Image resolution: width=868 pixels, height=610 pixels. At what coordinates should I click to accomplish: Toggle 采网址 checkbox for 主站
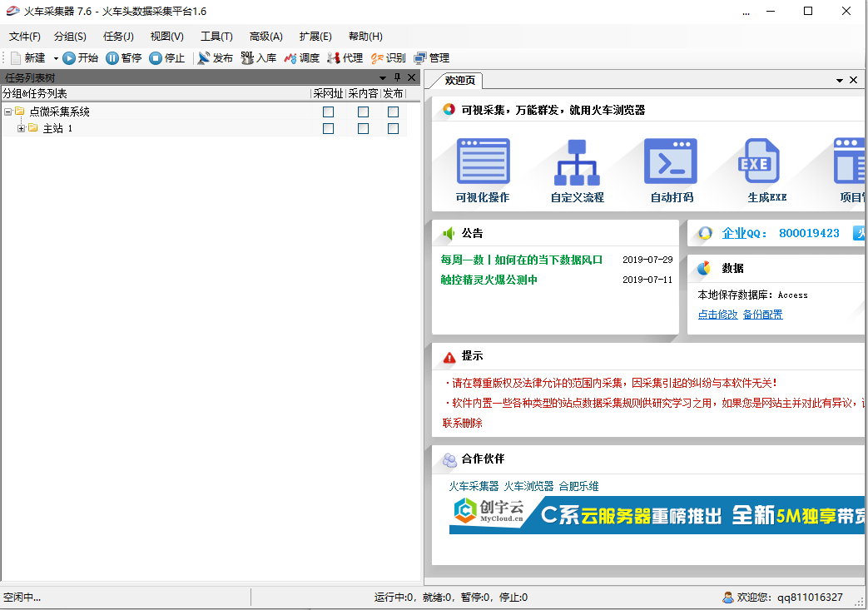328,128
